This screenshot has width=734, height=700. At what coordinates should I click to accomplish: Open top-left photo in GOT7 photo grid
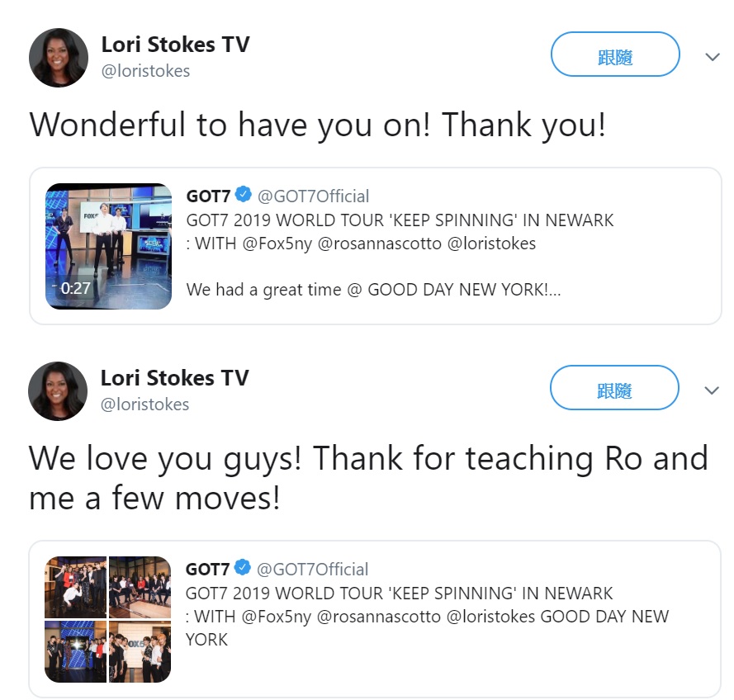(76, 587)
